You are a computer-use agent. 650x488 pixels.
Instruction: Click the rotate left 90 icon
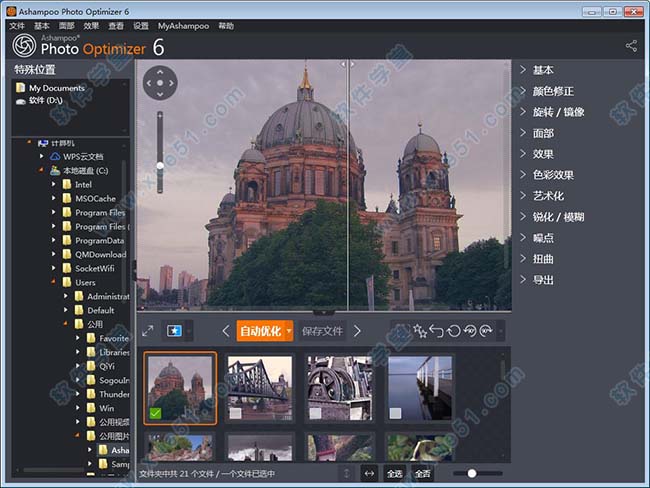(470, 331)
